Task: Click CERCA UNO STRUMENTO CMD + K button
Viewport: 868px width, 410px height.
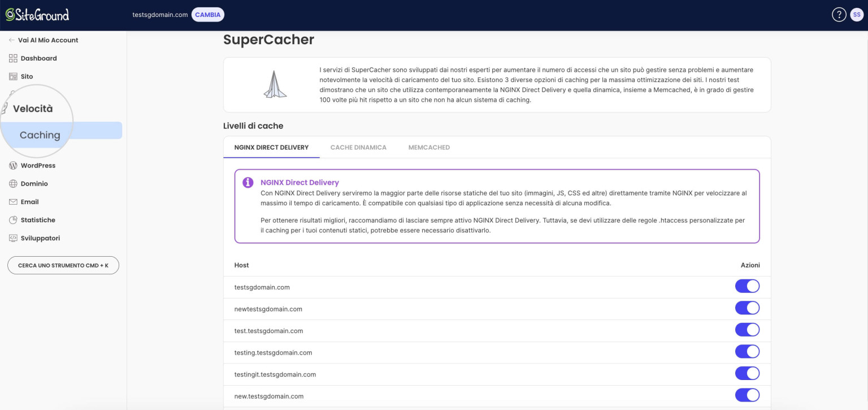Action: pyautogui.click(x=63, y=265)
